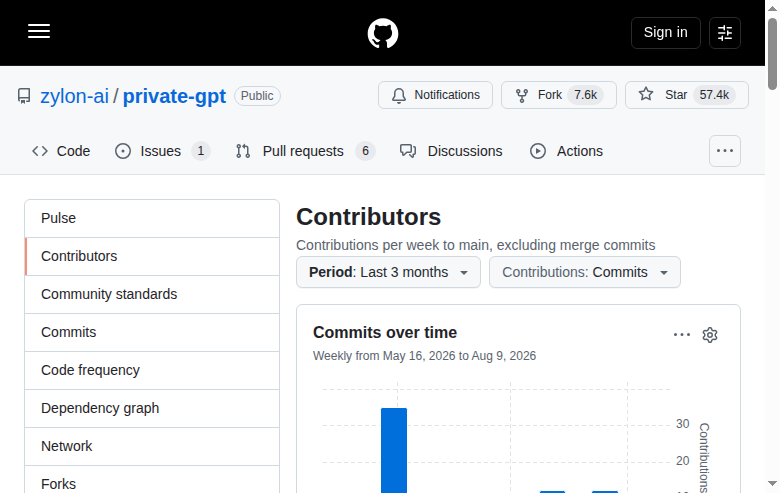Click the Discussions speech-bubble icon
The height and width of the screenshot is (493, 780).
point(408,151)
